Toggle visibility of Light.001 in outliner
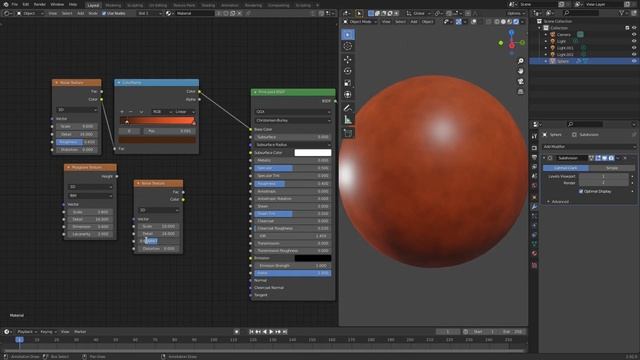This screenshot has height=360, width=640. coord(634,48)
